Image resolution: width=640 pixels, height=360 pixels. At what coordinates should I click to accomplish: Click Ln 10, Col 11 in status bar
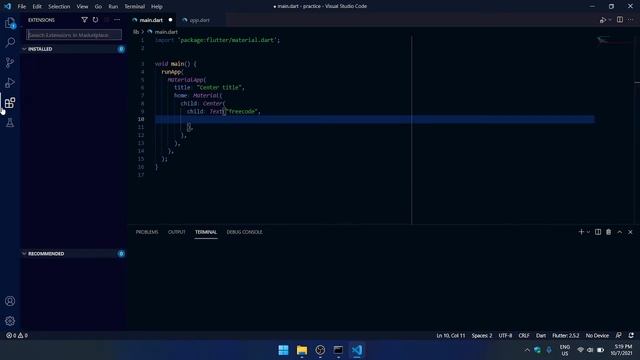point(451,335)
